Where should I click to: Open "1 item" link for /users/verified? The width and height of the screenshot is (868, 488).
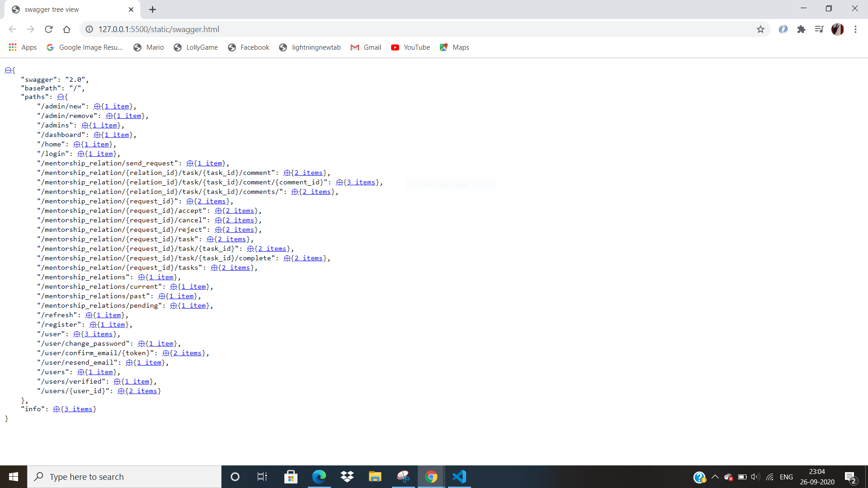pos(137,382)
